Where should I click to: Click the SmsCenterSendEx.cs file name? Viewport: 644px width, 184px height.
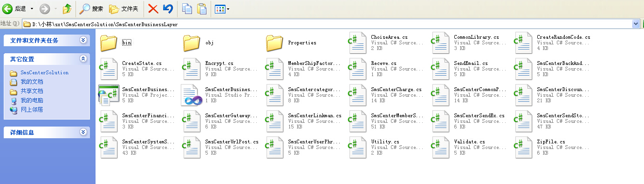coord(479,115)
